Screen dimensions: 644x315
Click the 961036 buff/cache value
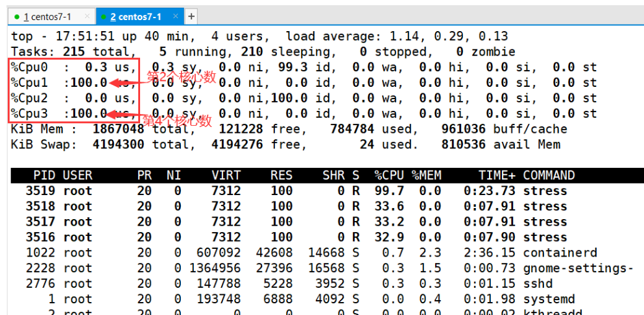[x=463, y=130]
